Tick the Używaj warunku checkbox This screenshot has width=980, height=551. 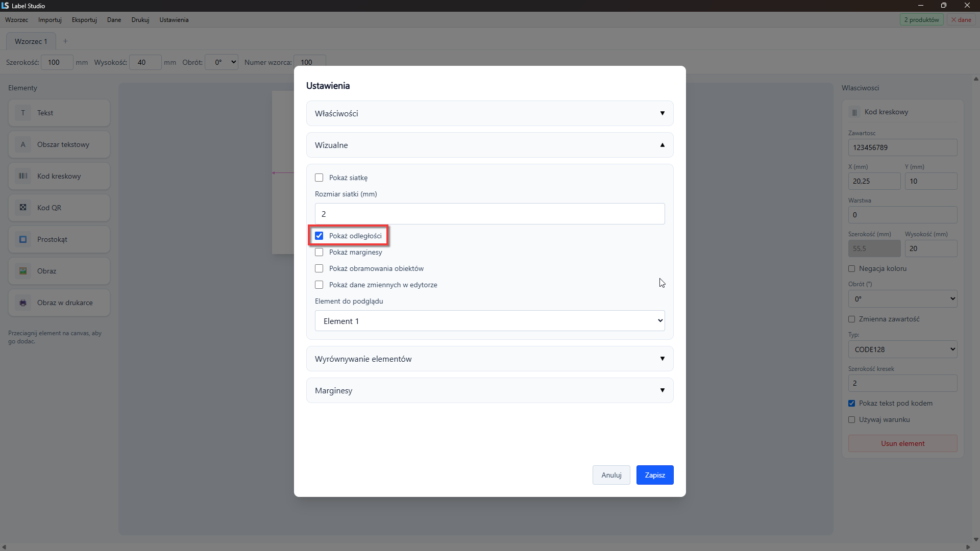pyautogui.click(x=851, y=419)
